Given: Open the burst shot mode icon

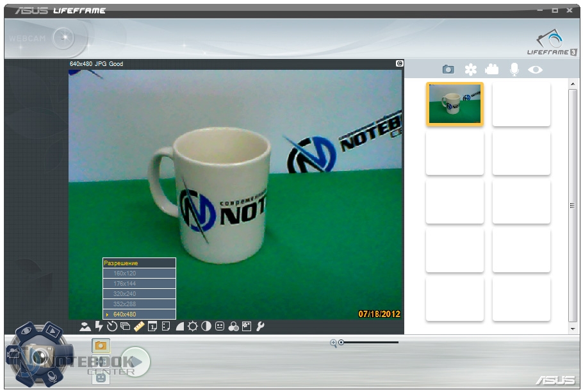Looking at the screenshot, I should 126,327.
